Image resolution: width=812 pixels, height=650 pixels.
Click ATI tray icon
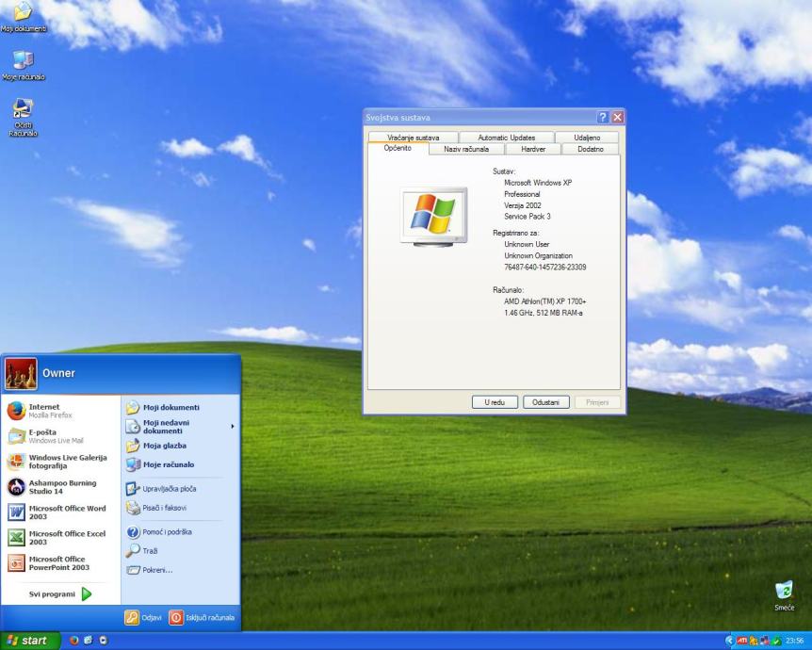(741, 641)
